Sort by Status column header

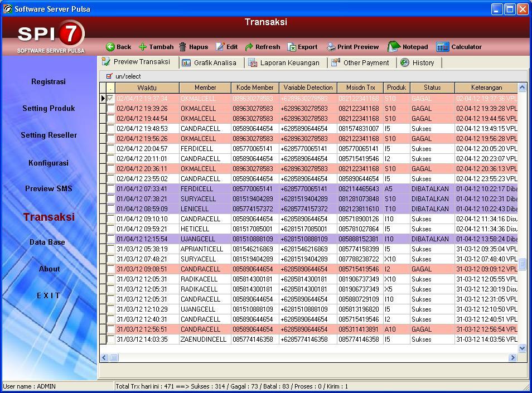tap(432, 88)
